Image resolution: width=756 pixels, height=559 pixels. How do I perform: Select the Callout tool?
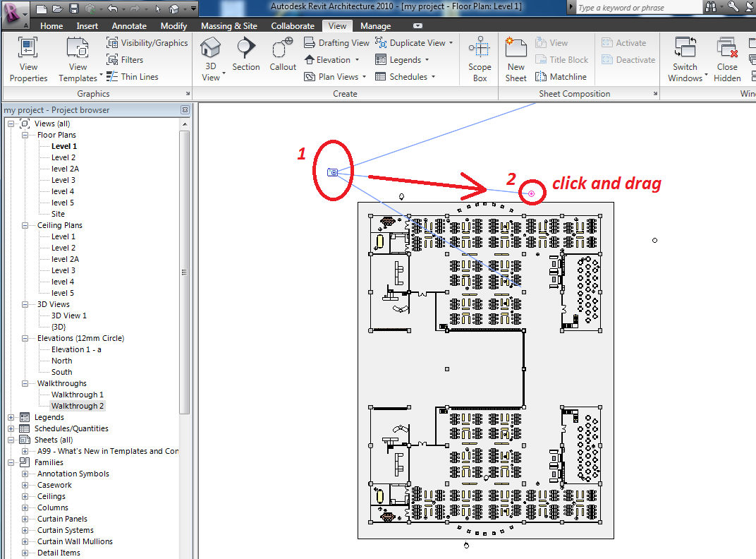[283, 54]
